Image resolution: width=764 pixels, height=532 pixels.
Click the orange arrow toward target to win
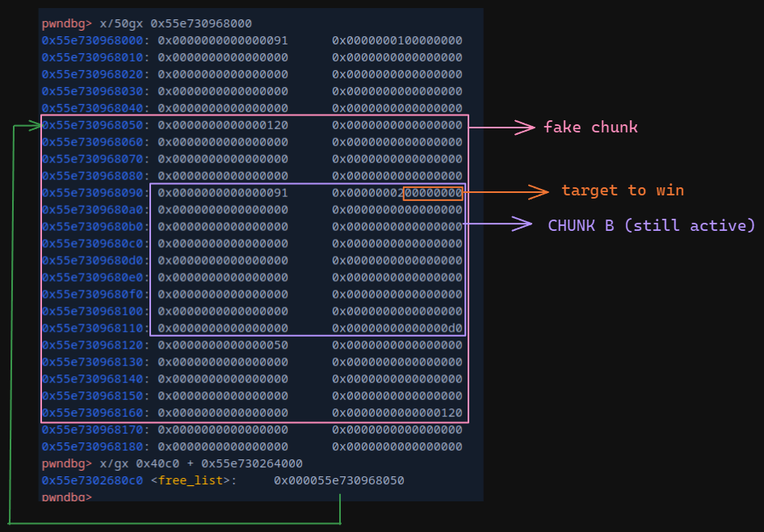tap(506, 191)
